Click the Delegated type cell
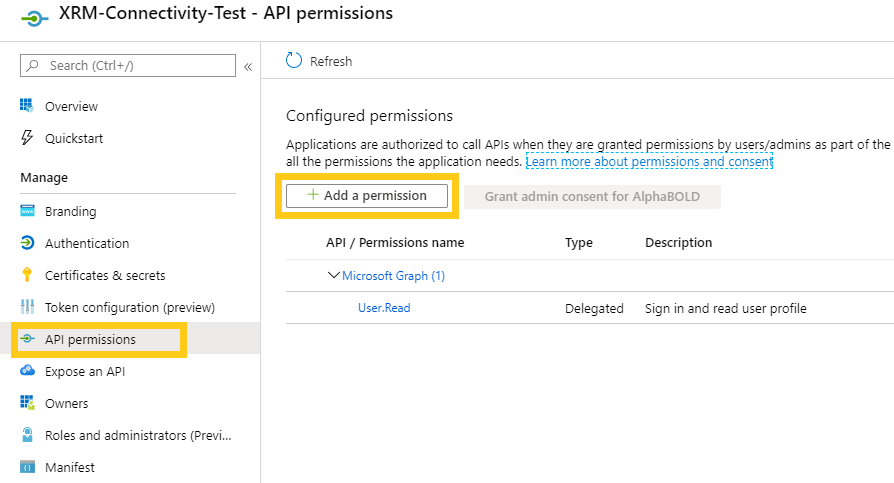This screenshot has width=894, height=483. 594,308
